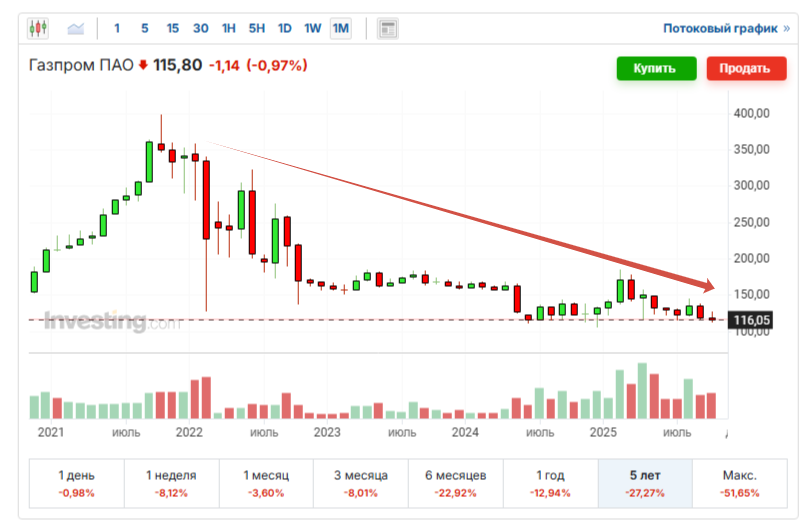Image resolution: width=808 pixels, height=524 pixels.
Task: Click the 2023 time axis label
Action: coord(327,432)
